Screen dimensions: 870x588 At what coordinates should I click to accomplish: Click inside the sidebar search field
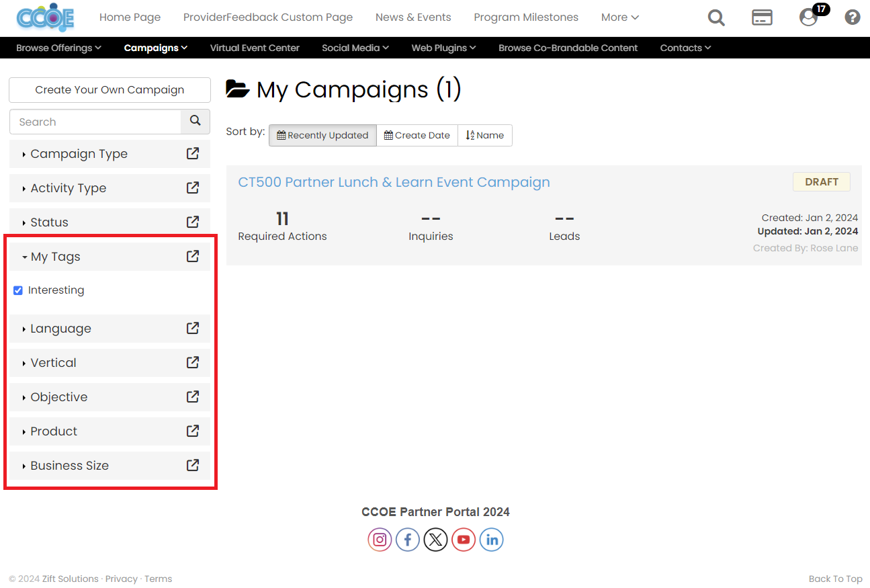coord(94,122)
